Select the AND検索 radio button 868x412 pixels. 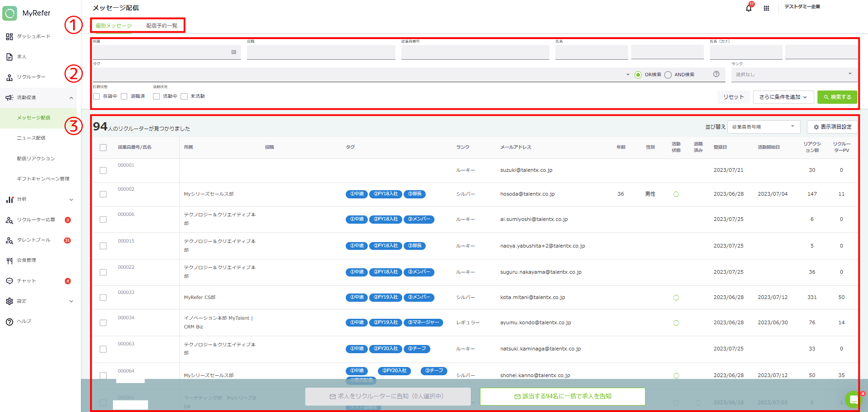click(668, 75)
